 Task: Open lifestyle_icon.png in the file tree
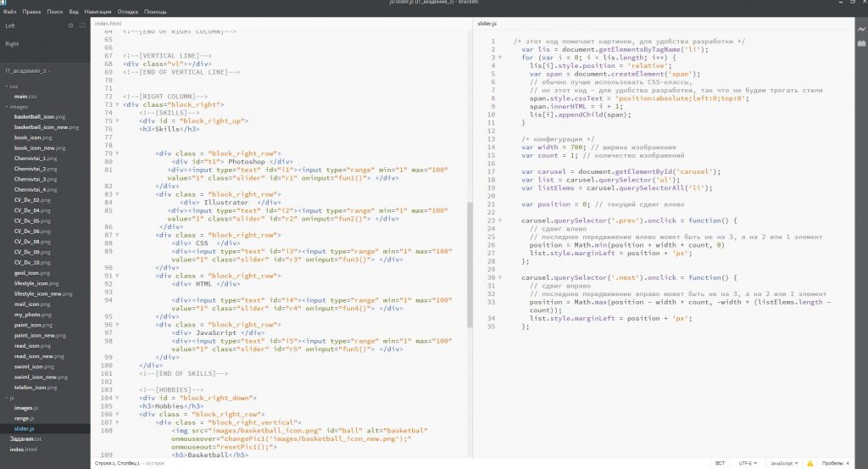coord(36,283)
